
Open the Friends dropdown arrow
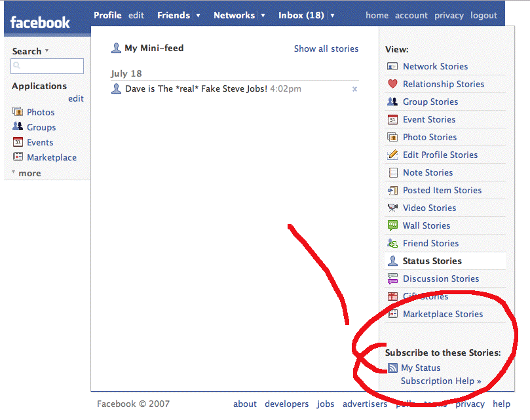point(199,15)
